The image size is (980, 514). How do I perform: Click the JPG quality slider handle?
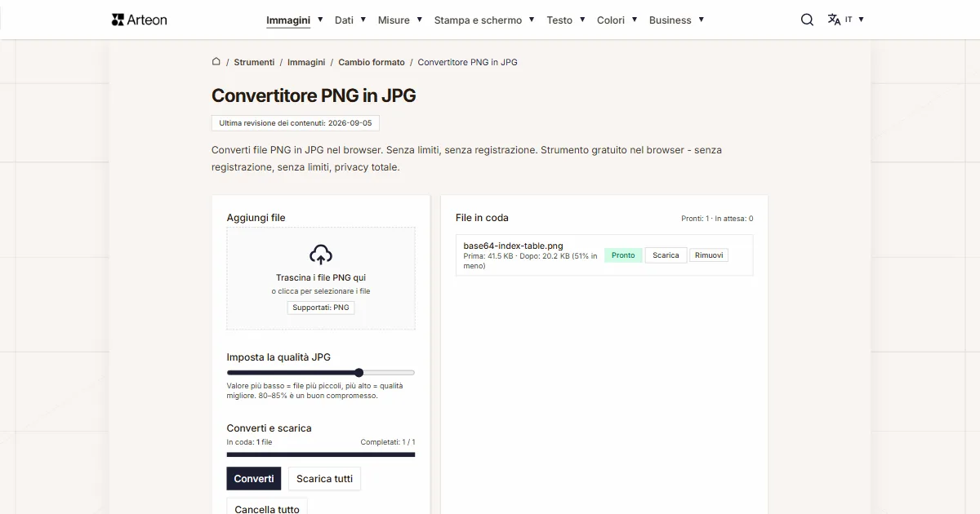click(x=359, y=373)
